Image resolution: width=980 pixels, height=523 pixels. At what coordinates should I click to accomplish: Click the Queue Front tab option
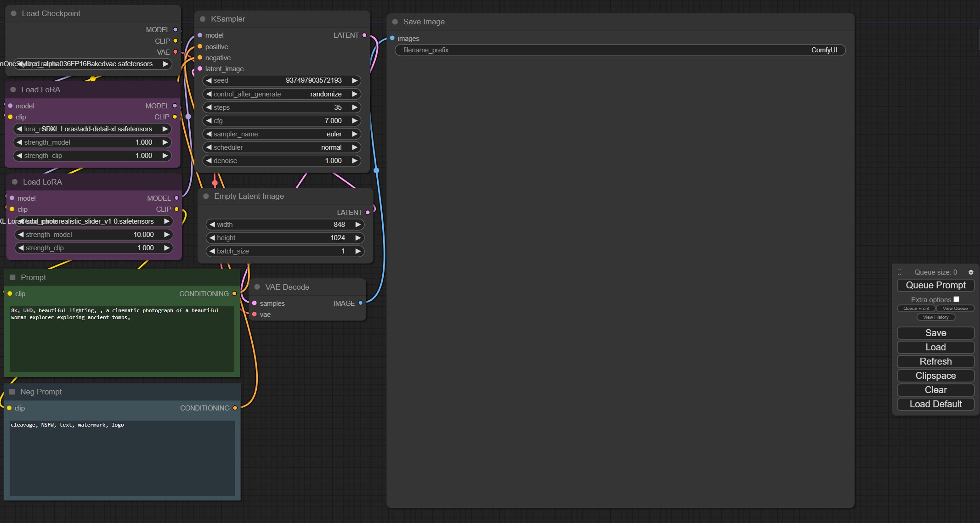pos(916,309)
